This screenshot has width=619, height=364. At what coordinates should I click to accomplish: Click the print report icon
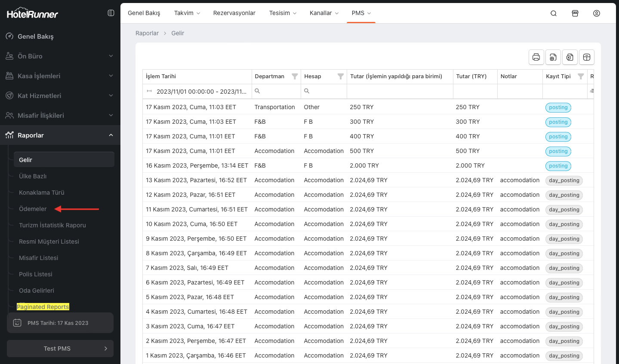click(536, 57)
